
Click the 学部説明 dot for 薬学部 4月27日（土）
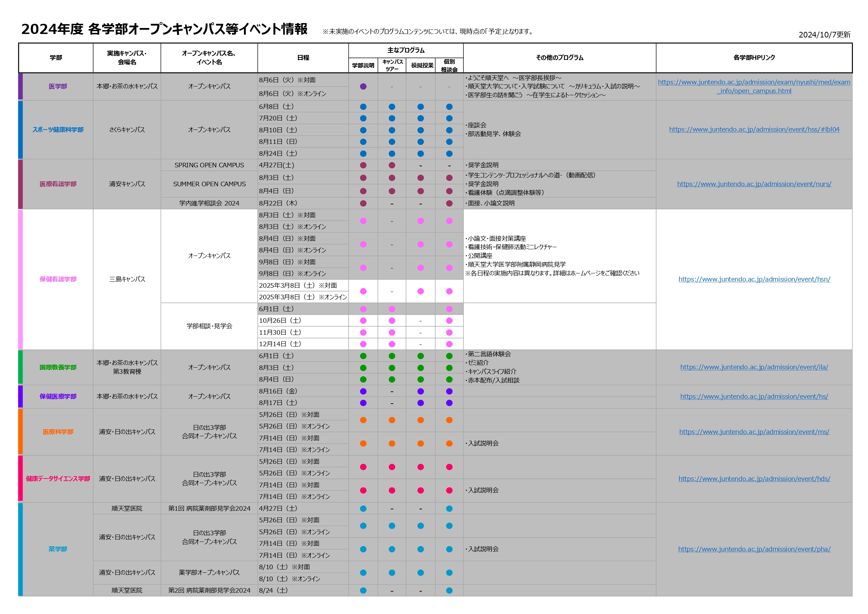(363, 509)
